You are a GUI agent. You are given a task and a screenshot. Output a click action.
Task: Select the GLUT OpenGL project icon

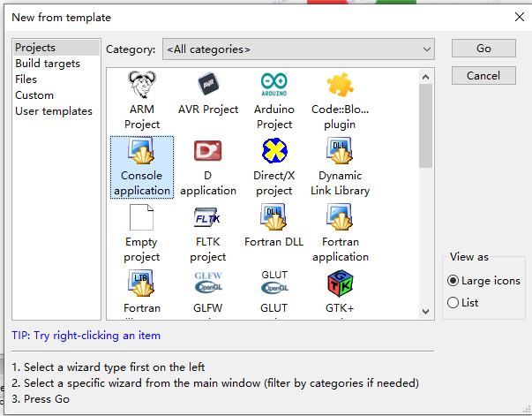[274, 283]
